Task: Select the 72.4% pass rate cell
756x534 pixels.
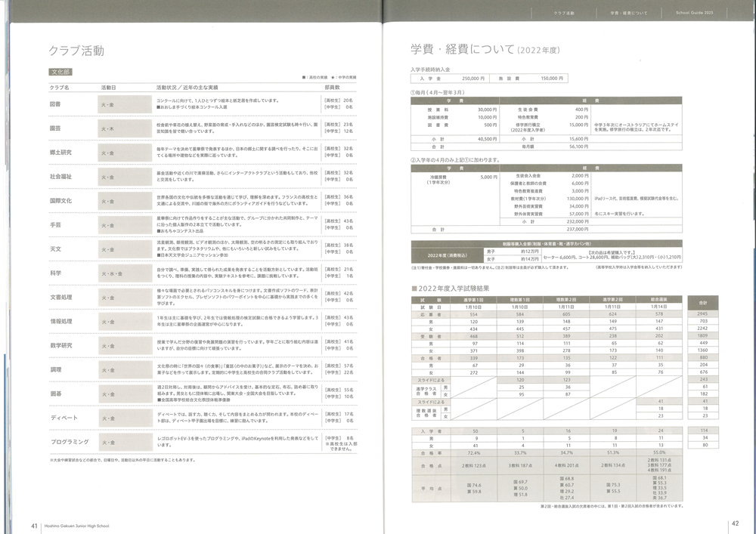Action: click(473, 453)
